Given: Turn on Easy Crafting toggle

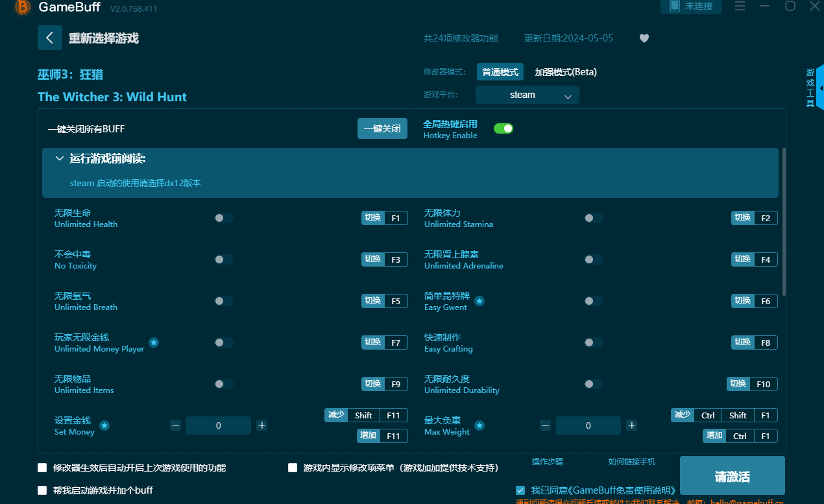Looking at the screenshot, I should [x=593, y=342].
